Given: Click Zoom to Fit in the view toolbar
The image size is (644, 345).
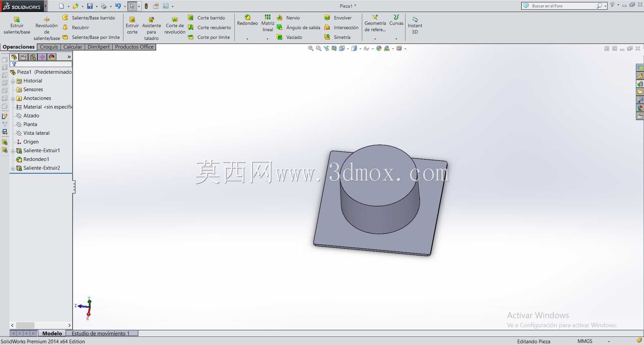Looking at the screenshot, I should click(311, 49).
